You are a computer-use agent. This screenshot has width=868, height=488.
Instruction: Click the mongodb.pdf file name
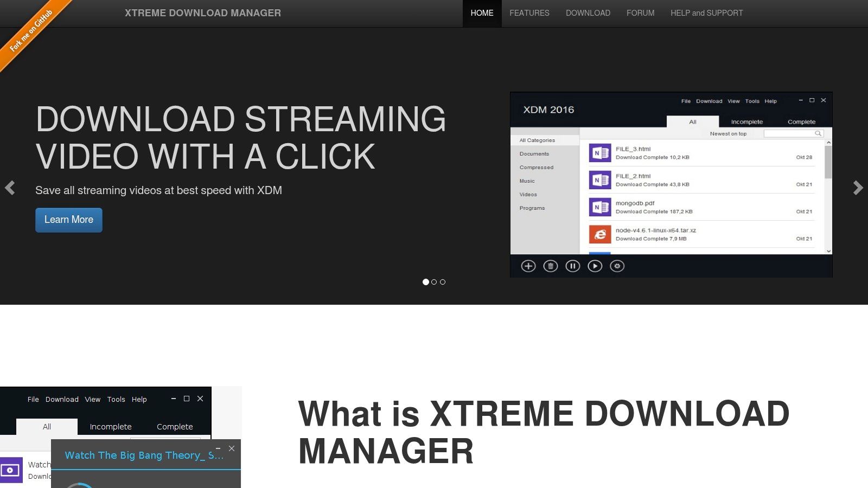[635, 203]
